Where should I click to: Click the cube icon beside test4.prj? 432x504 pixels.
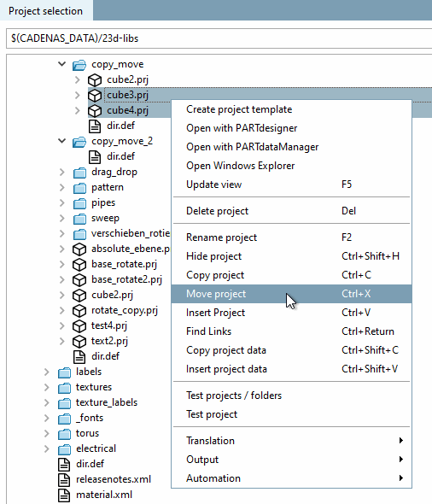pos(79,326)
